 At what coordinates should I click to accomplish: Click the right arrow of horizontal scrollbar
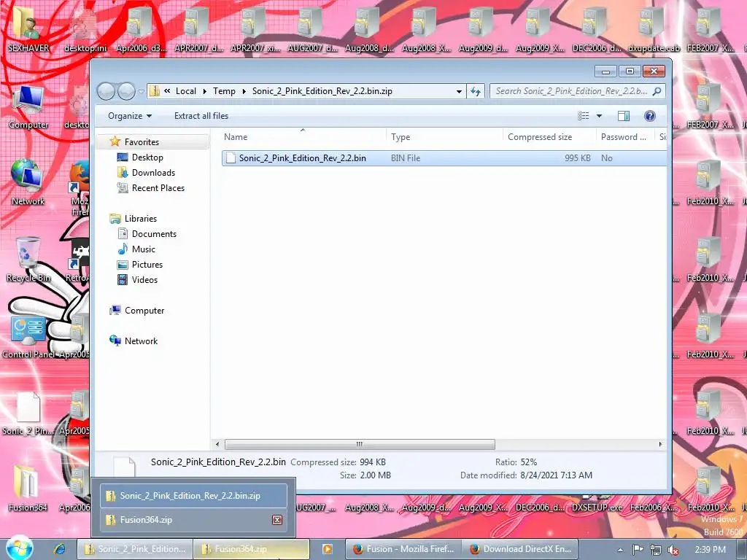pos(660,444)
